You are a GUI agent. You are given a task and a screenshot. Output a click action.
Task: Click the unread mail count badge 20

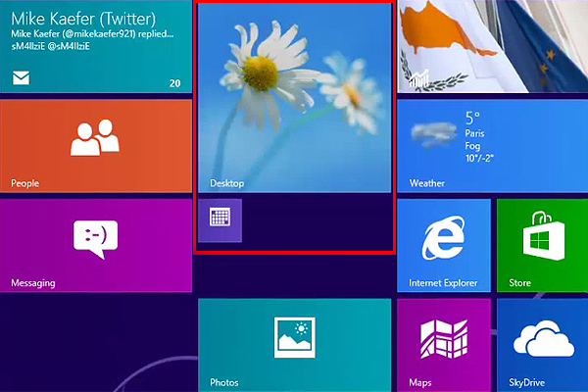[x=174, y=83]
